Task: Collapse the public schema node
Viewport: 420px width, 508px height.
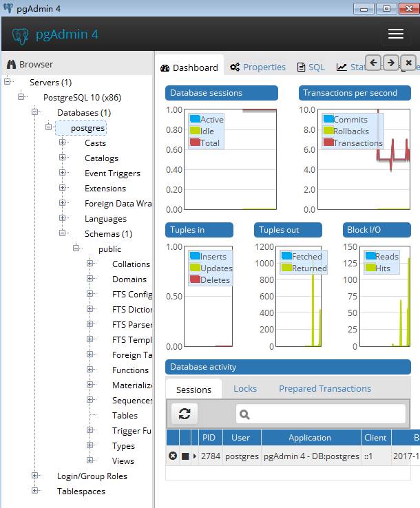Action: pyautogui.click(x=76, y=248)
